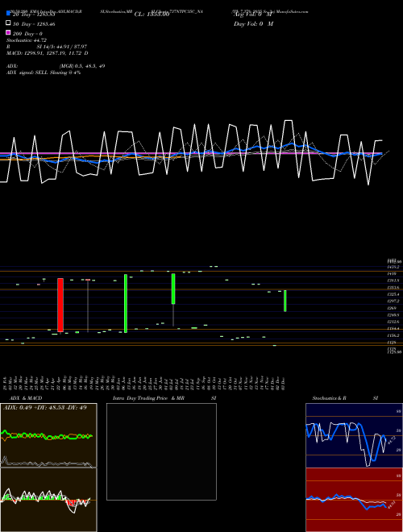Click the 1269 price axis label

[392, 308]
